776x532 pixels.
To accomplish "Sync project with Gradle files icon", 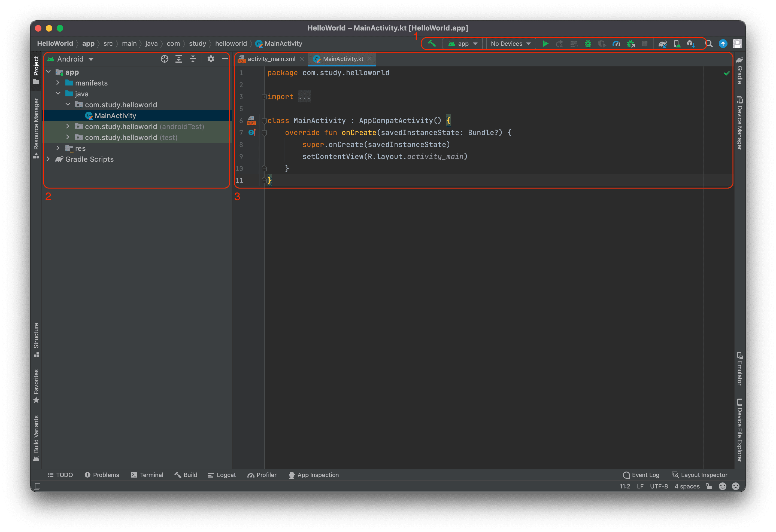I will coord(662,44).
